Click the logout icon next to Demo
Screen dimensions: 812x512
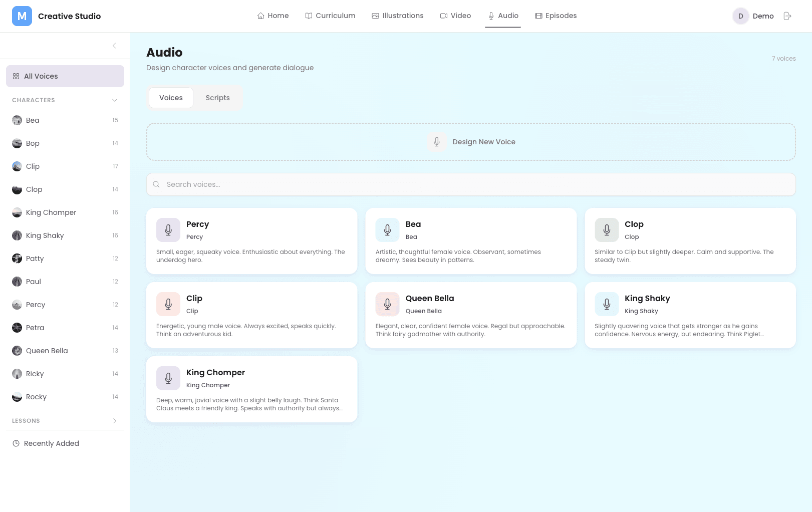tap(787, 16)
